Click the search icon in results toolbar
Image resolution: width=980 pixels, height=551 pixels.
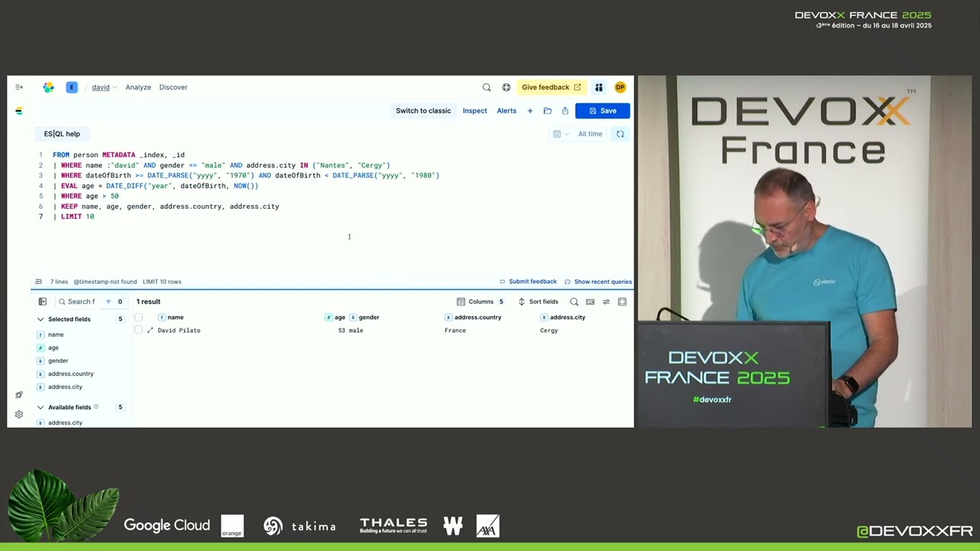[574, 302]
